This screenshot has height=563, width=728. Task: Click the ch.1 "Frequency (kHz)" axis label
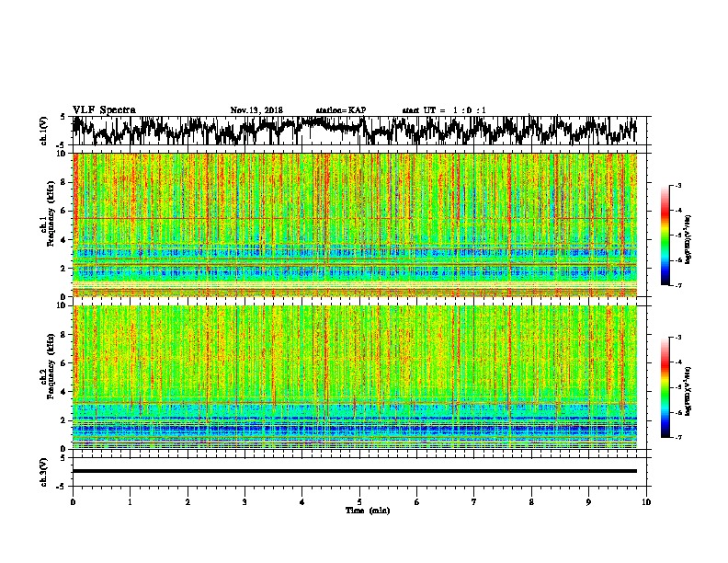coord(50,212)
